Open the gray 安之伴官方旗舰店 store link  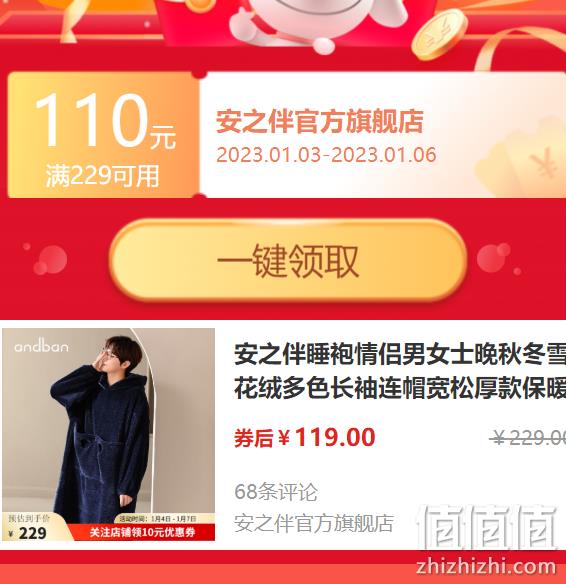click(314, 523)
